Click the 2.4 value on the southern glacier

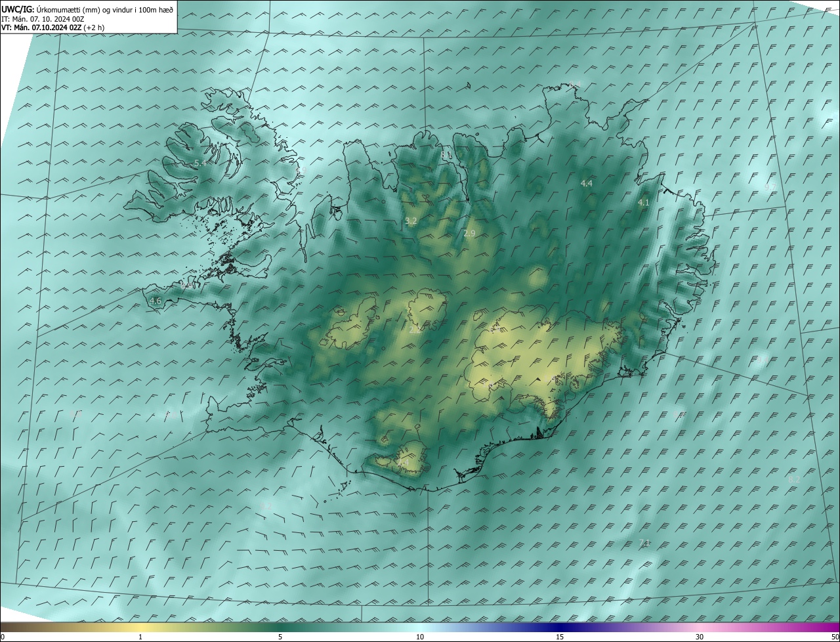point(403,463)
